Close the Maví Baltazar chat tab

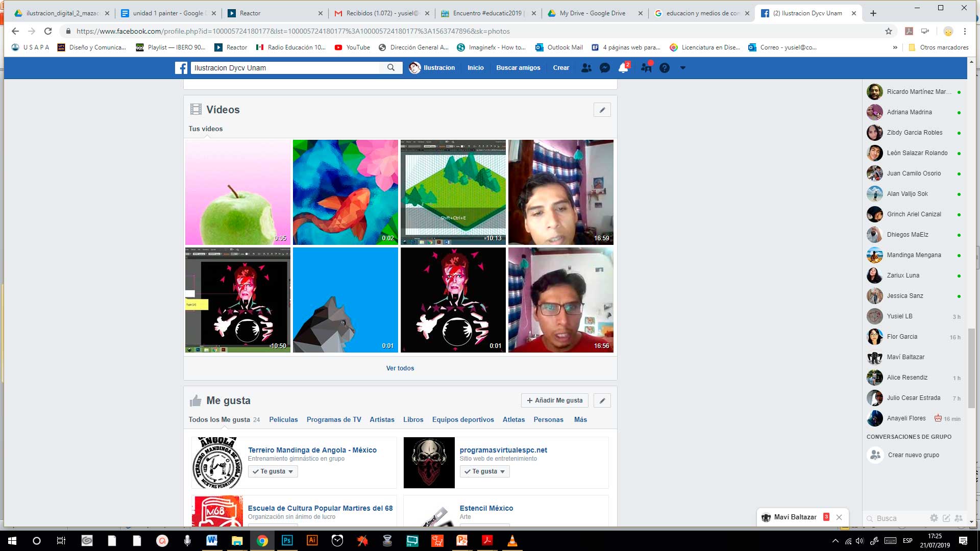839,517
